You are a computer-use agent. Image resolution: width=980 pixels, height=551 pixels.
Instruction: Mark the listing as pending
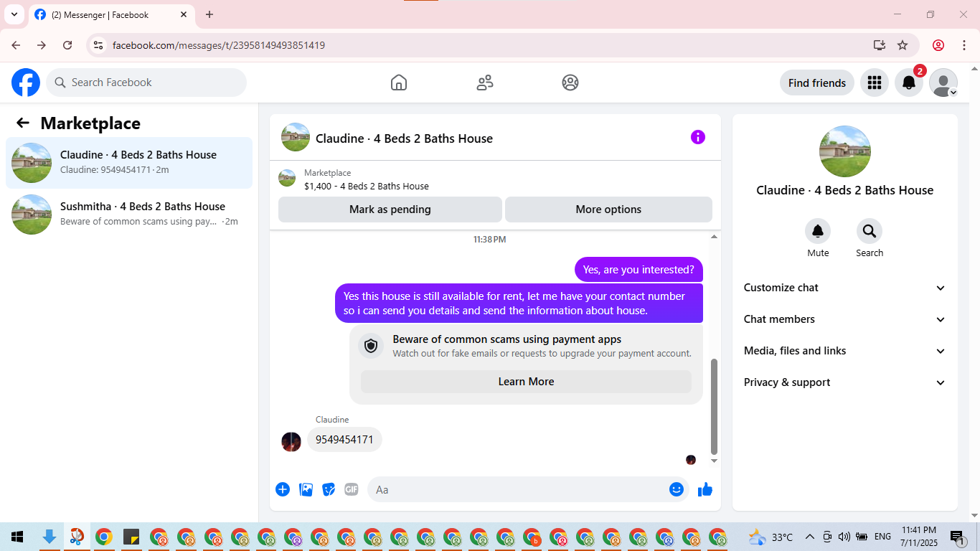pyautogui.click(x=390, y=209)
